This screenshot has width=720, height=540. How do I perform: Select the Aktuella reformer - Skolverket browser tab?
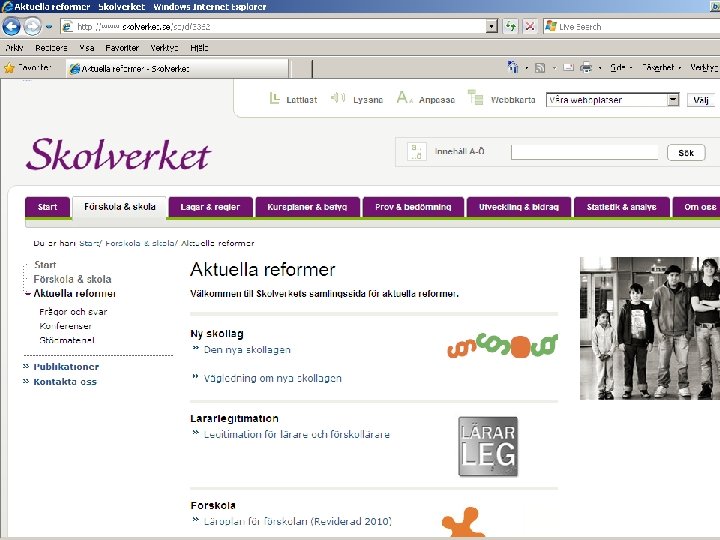click(177, 68)
